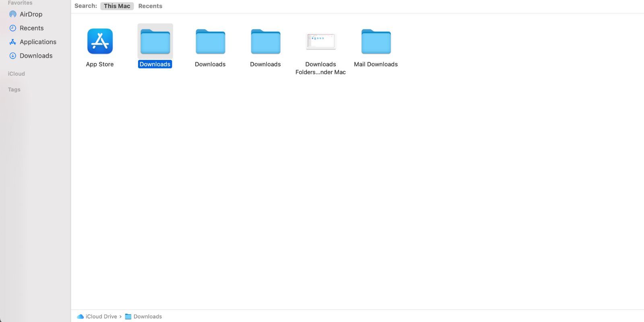The width and height of the screenshot is (644, 322).
Task: Select the Mail Downloads folder
Action: coord(376,41)
